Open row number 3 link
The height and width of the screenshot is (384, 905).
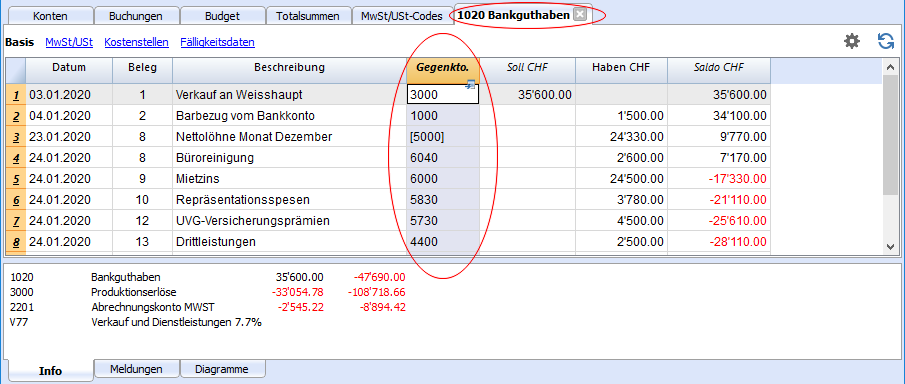click(16, 136)
